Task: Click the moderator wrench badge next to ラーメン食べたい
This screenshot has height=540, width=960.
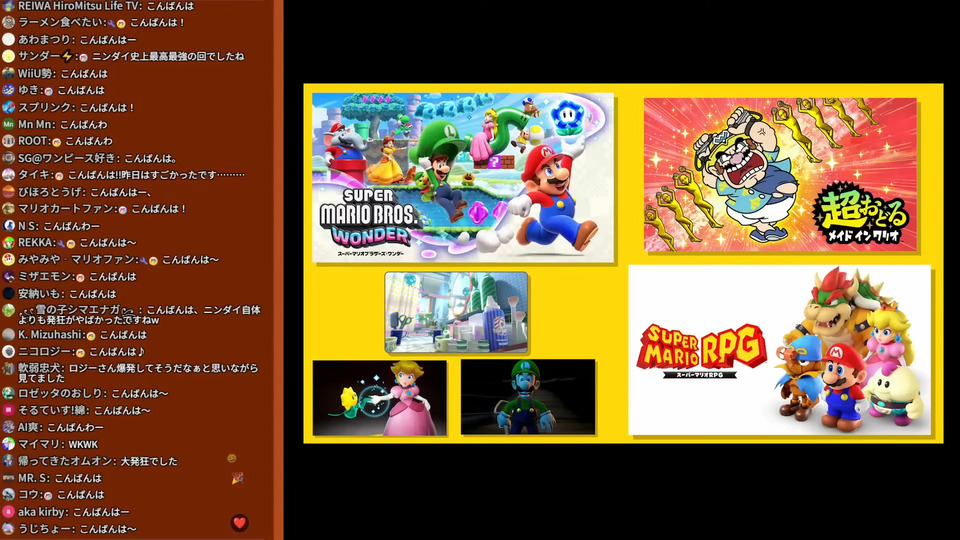Action: tap(111, 23)
